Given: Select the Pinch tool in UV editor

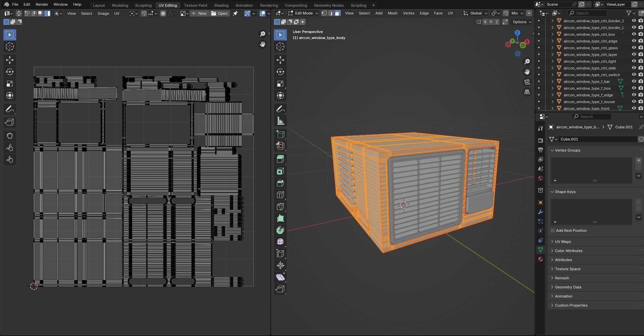Looking at the screenshot, I should [x=10, y=159].
